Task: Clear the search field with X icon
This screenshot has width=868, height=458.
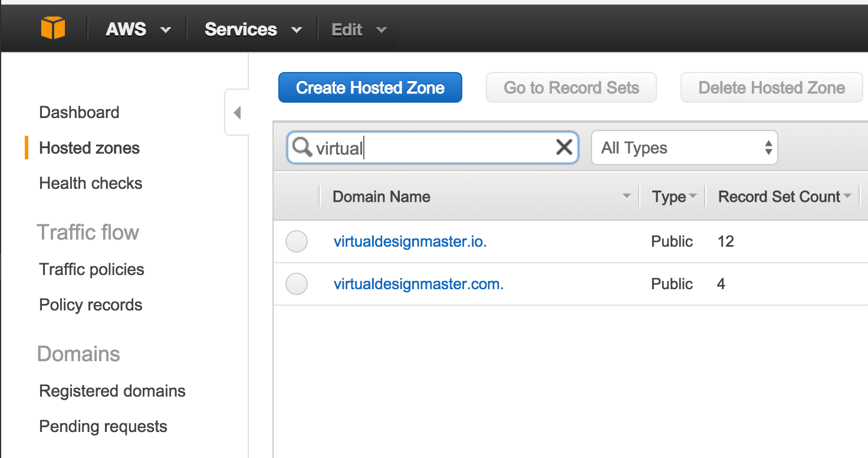Action: click(x=564, y=148)
